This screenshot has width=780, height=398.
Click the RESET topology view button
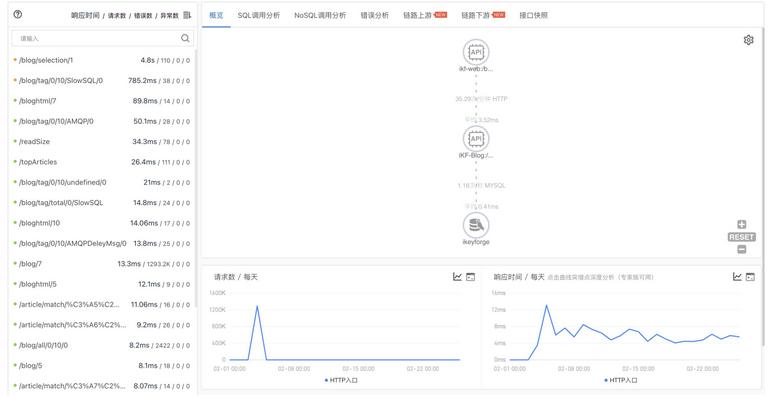point(742,237)
